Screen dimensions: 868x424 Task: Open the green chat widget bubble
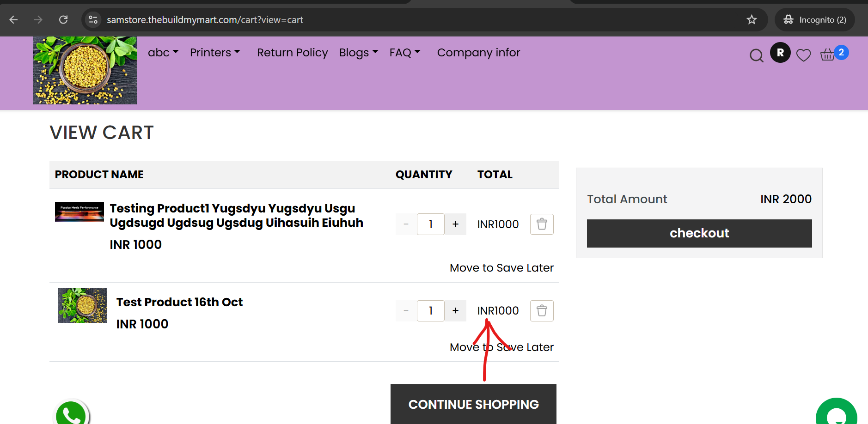pyautogui.click(x=836, y=412)
